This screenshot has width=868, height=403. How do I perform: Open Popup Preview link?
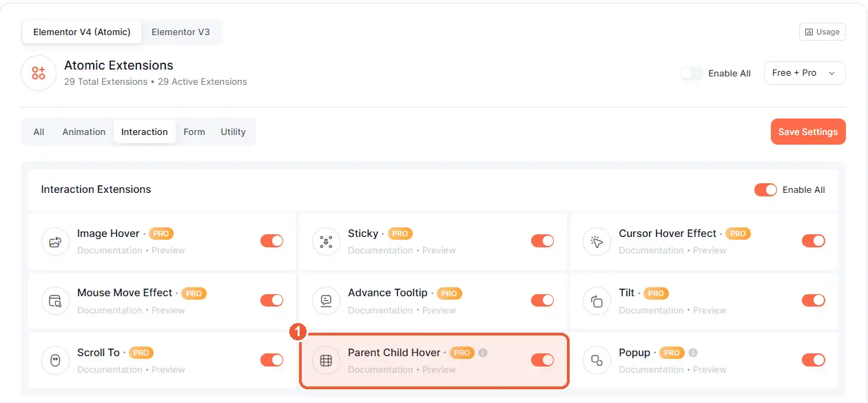710,369
